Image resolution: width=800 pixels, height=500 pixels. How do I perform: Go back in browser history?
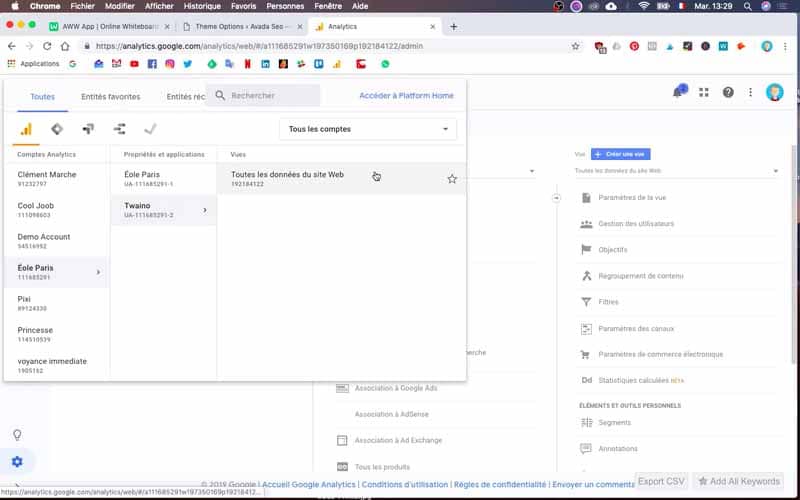tap(12, 46)
